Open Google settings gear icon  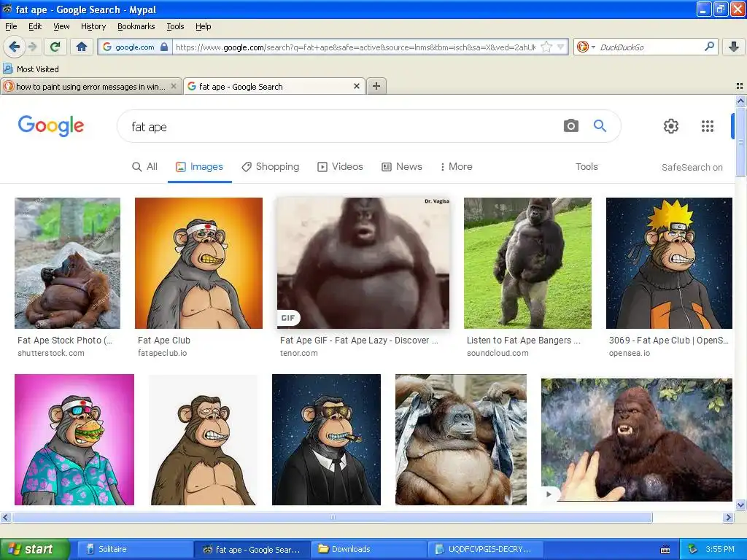[x=671, y=125]
